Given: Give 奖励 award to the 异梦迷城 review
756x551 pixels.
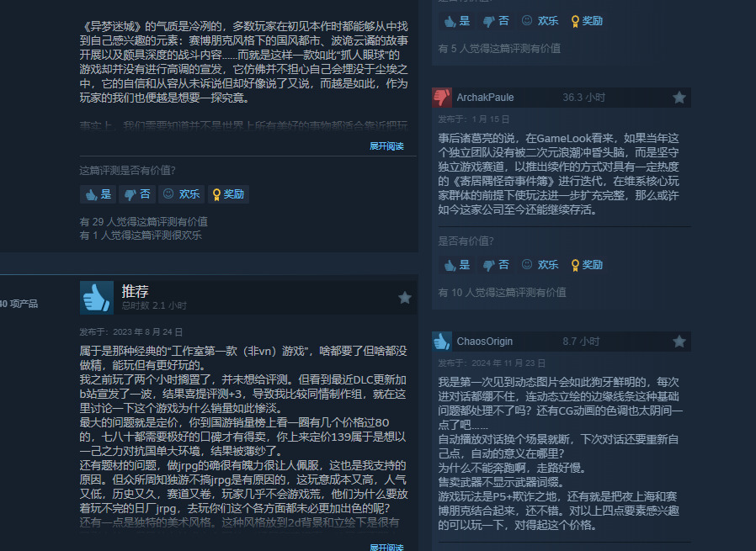Looking at the screenshot, I should coord(228,194).
